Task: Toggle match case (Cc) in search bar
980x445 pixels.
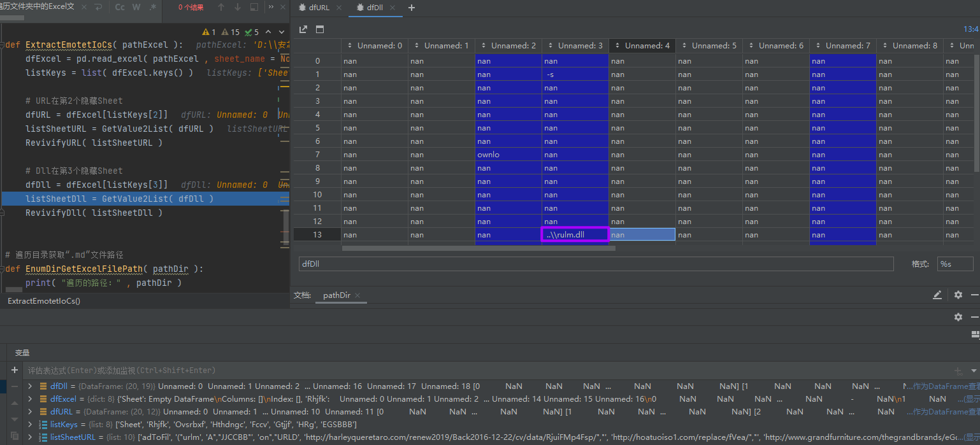Action: (120, 8)
